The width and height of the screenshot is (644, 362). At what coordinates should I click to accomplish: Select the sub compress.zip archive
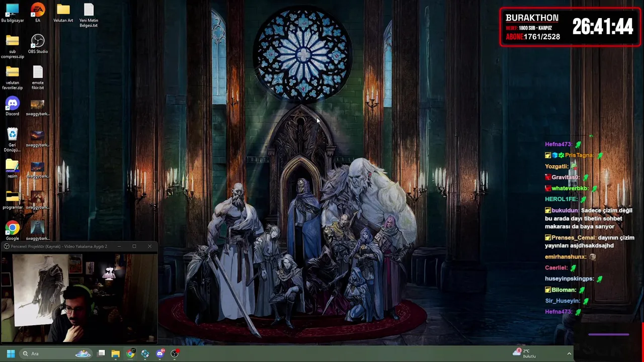pos(12,47)
